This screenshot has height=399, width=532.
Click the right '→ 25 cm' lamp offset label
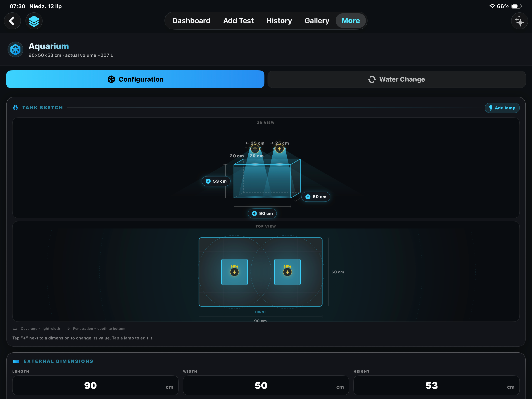280,143
